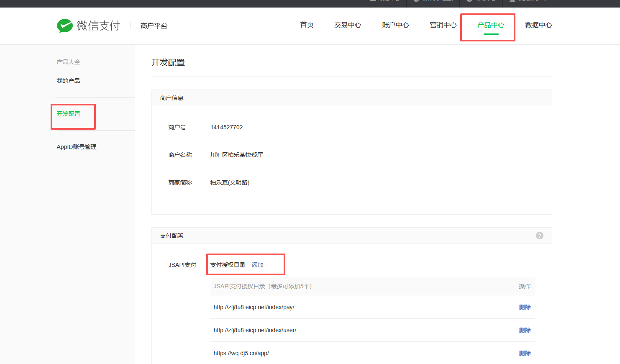Click the WeChat Pay green logo

tap(65, 26)
